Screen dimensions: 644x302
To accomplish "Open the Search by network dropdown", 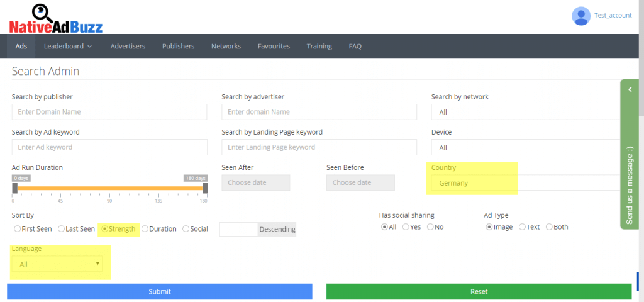I will point(526,112).
